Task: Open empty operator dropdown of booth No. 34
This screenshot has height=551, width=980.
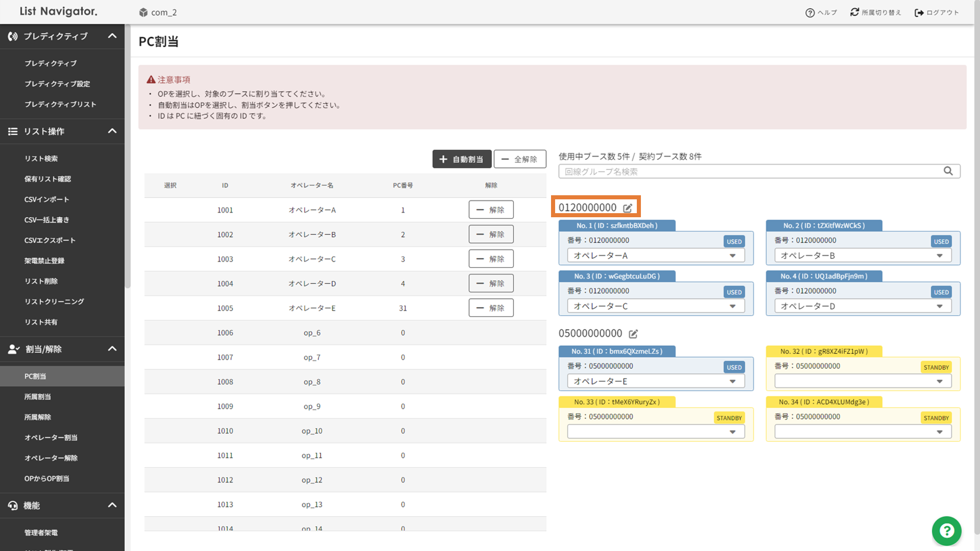Action: click(863, 432)
